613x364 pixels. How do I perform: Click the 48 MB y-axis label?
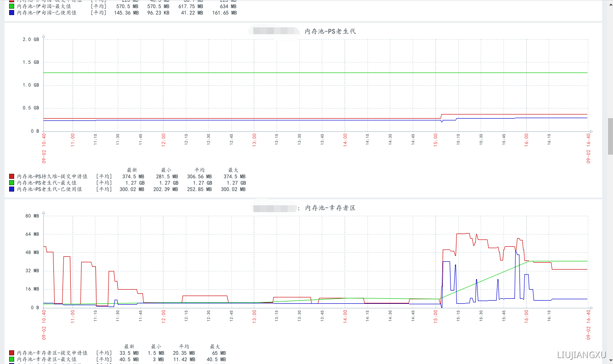tap(32, 252)
